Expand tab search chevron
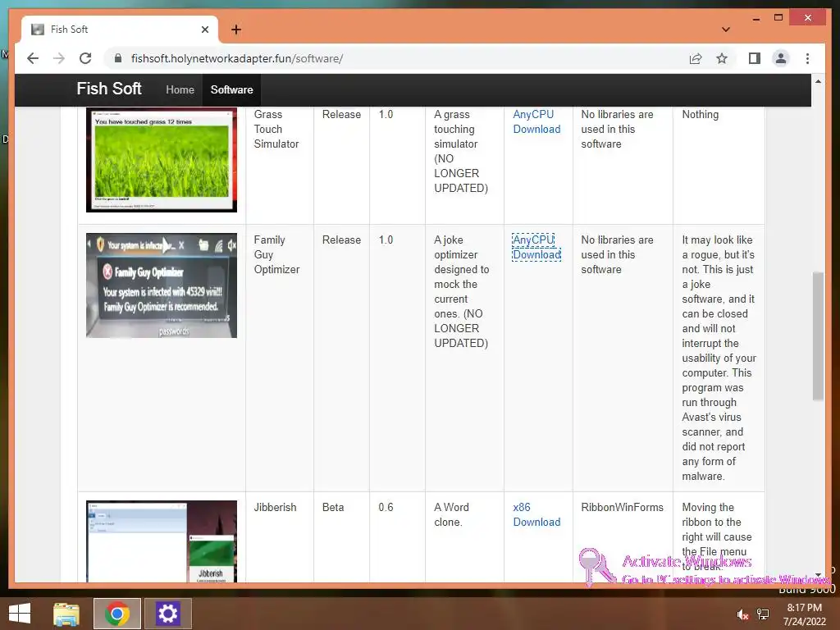The width and height of the screenshot is (840, 630). 725,30
